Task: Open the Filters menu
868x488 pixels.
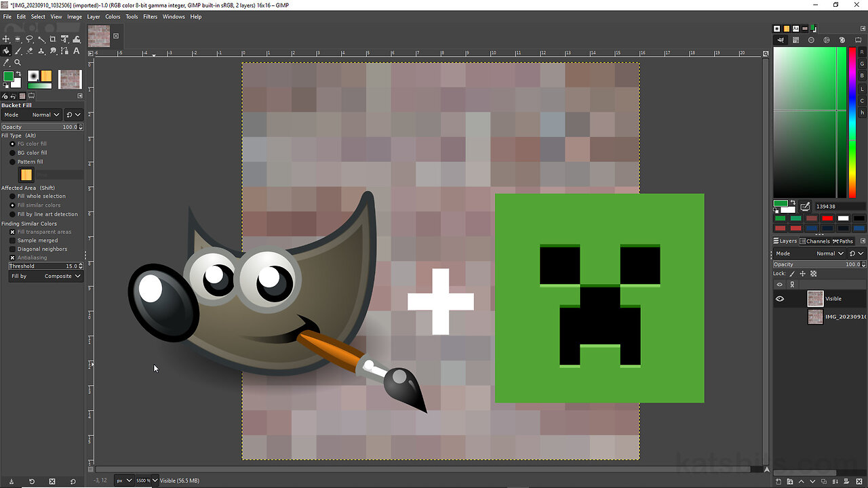Action: point(151,16)
